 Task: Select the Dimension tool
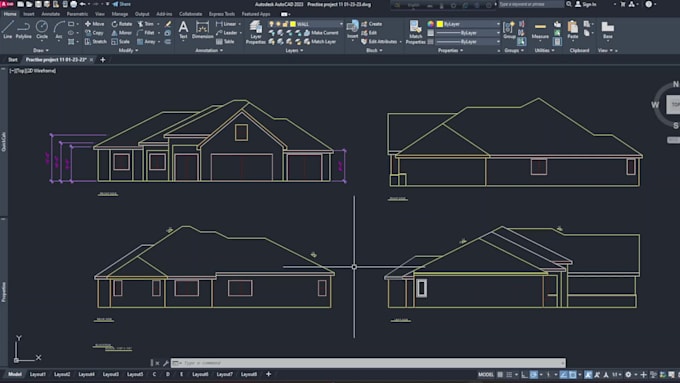202,30
